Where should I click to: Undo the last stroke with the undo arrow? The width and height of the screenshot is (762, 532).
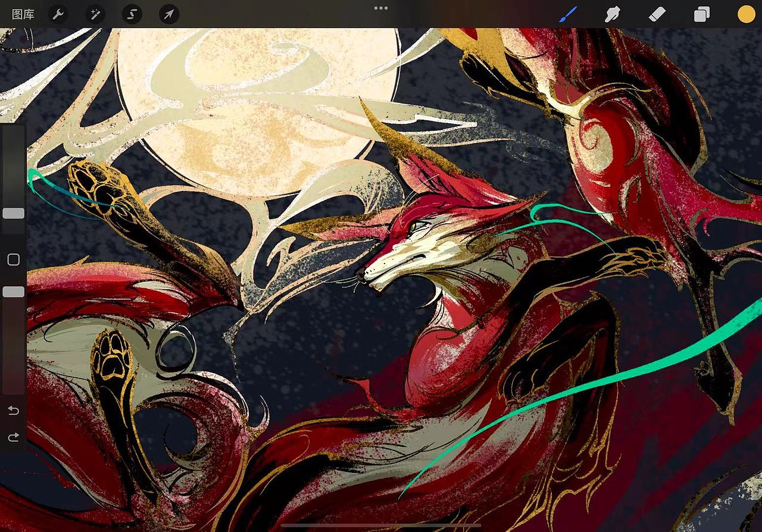point(13,411)
